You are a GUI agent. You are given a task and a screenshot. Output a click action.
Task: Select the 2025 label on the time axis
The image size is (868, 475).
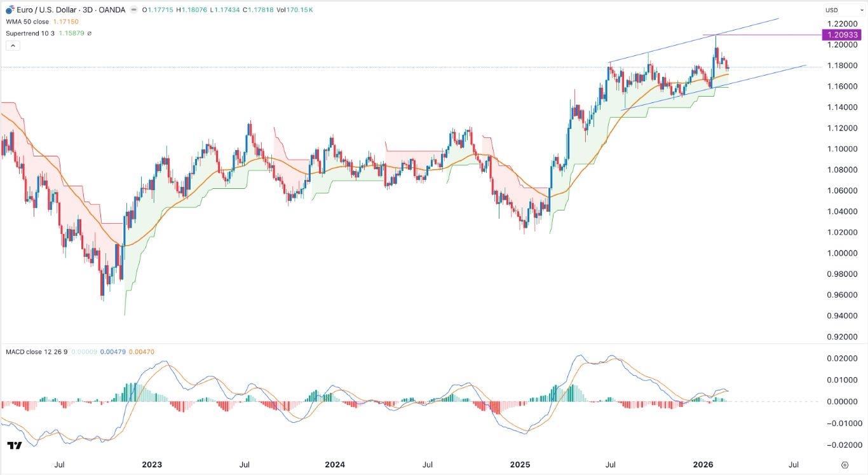click(520, 465)
